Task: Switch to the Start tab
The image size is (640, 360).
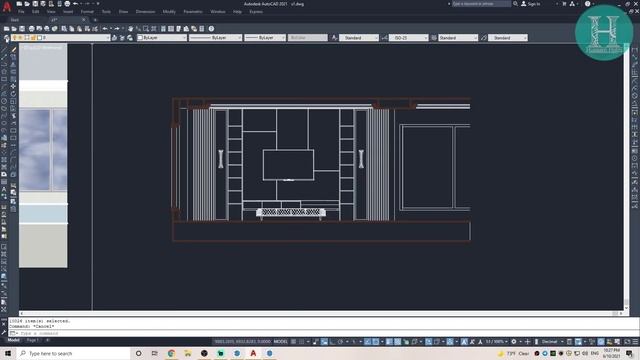Action: pos(15,20)
